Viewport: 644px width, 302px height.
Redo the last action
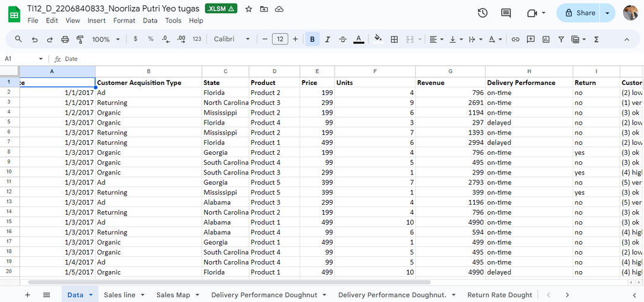click(x=50, y=39)
